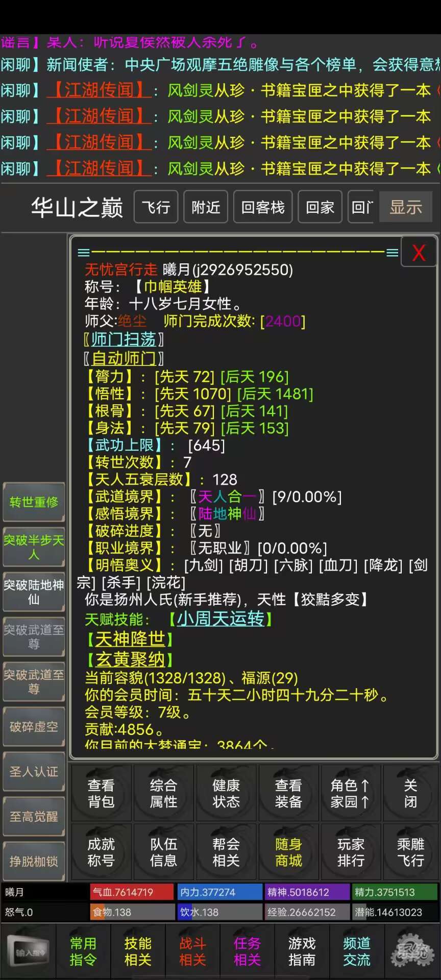Open 玩家排行 player rankings
Screen dimensions: 441x980
[351, 852]
